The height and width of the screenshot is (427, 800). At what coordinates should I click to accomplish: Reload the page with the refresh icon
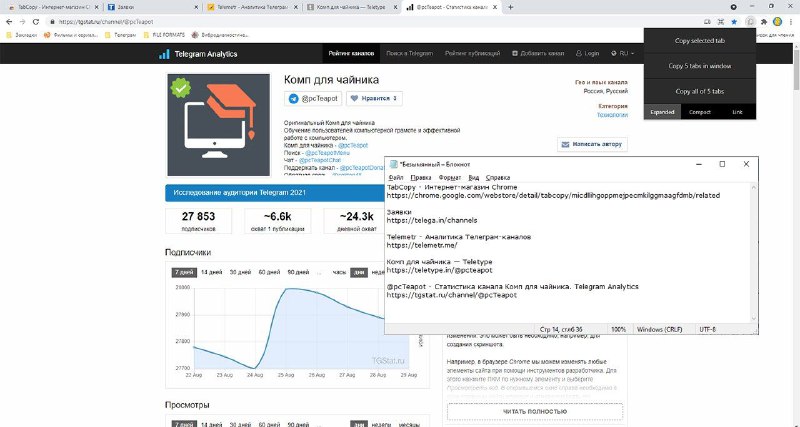pos(36,22)
